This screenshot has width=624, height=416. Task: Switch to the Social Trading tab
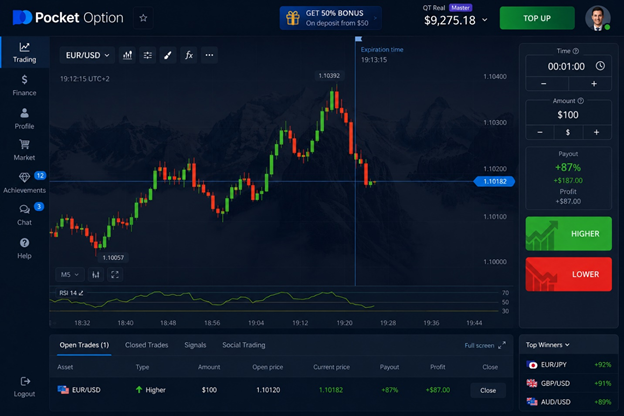[x=244, y=345]
